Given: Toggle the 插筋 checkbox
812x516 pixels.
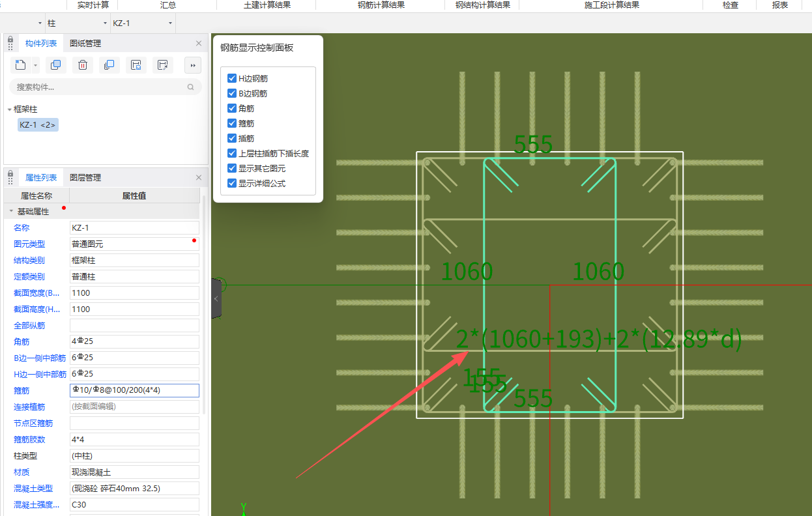Looking at the screenshot, I should [231, 138].
